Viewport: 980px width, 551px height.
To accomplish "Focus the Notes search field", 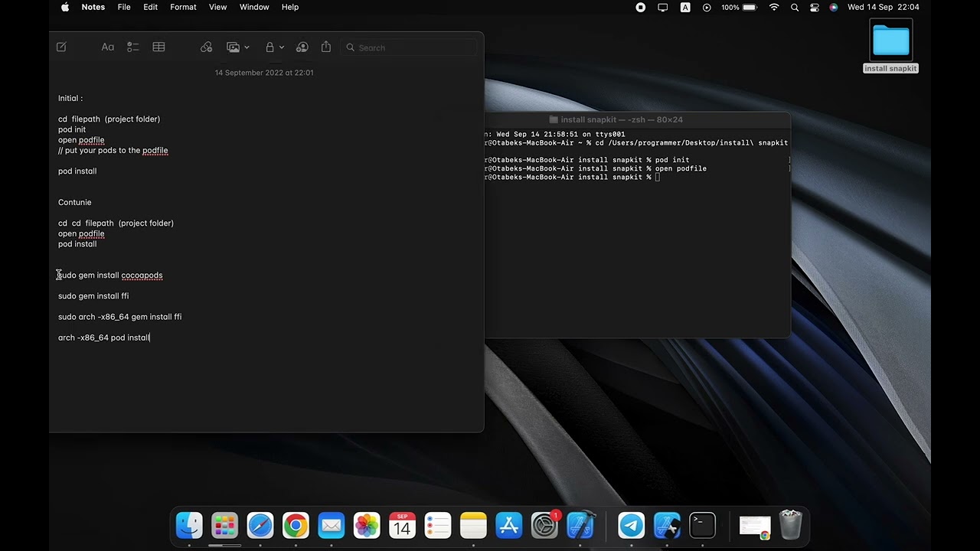I will coord(410,47).
